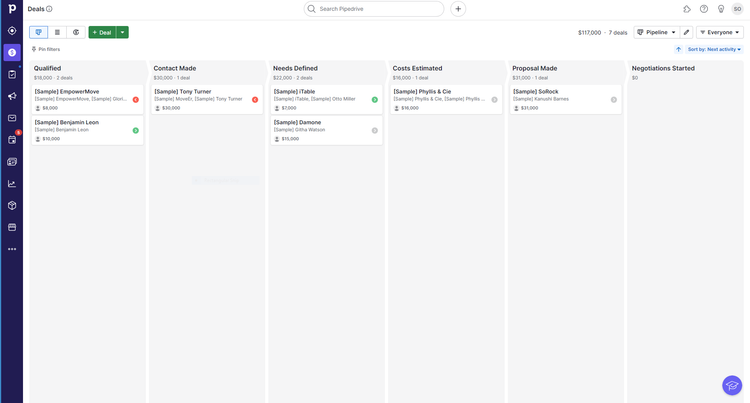
Task: Open the Insights chart icon in sidebar
Action: tap(12, 184)
